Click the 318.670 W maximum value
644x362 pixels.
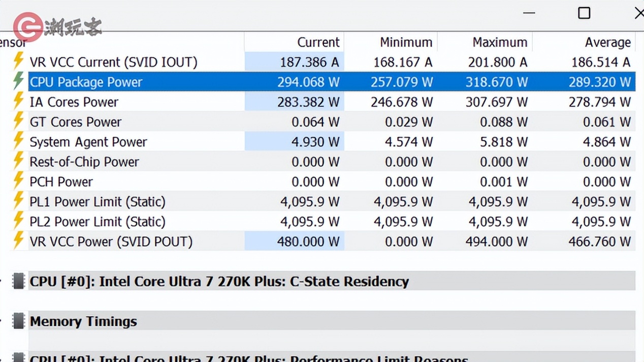(497, 82)
